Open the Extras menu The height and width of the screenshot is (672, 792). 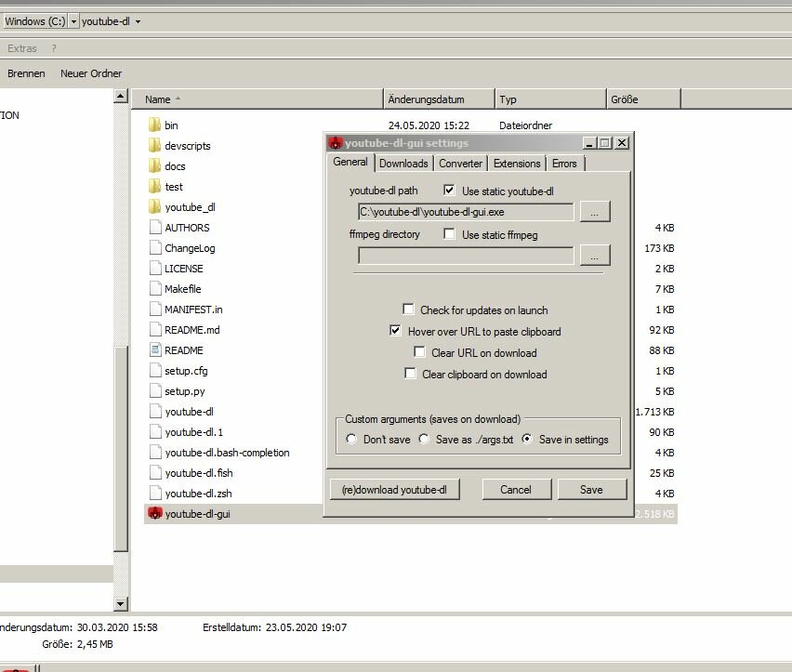click(22, 48)
